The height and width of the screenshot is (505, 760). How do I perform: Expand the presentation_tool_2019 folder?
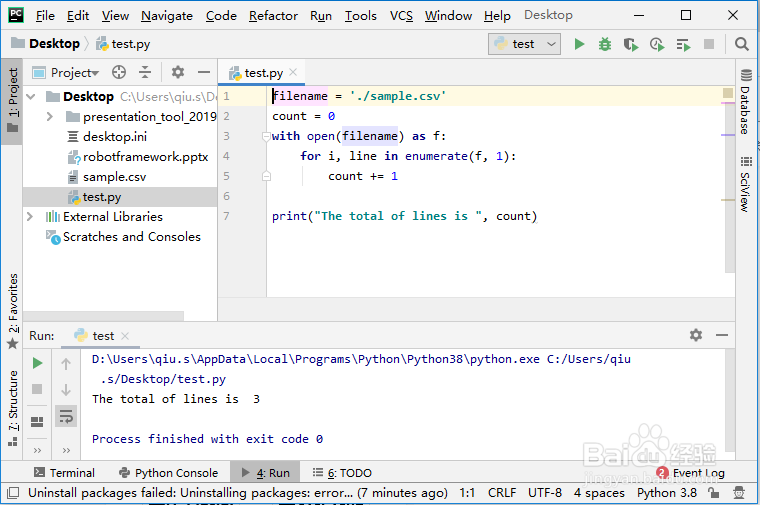pos(49,117)
